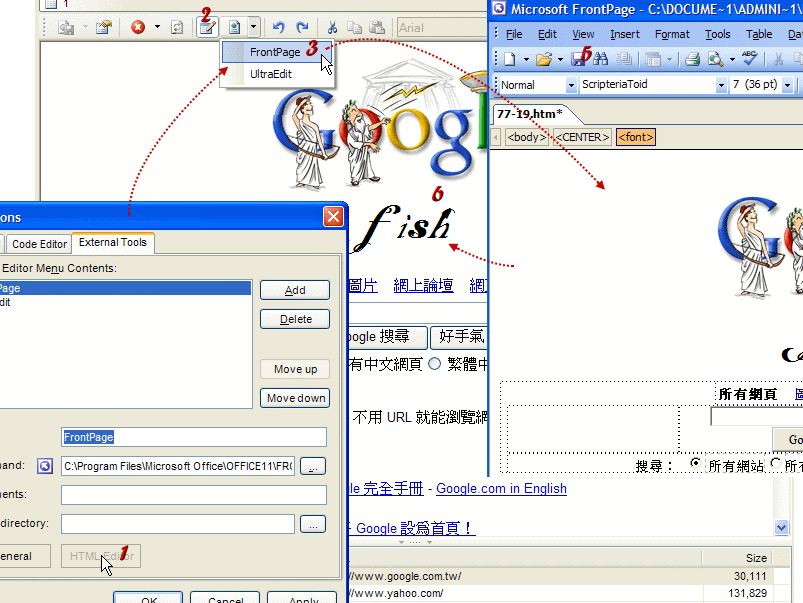This screenshot has height=603, width=803.
Task: Choose UltraEdit from the editor popup menu
Action: pyautogui.click(x=277, y=74)
